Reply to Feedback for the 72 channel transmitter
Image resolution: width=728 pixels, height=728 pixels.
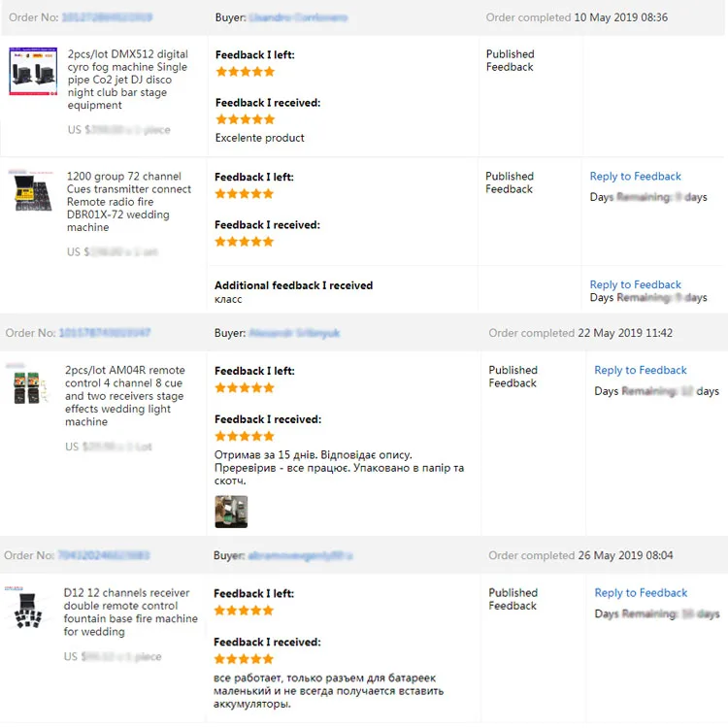(x=635, y=177)
